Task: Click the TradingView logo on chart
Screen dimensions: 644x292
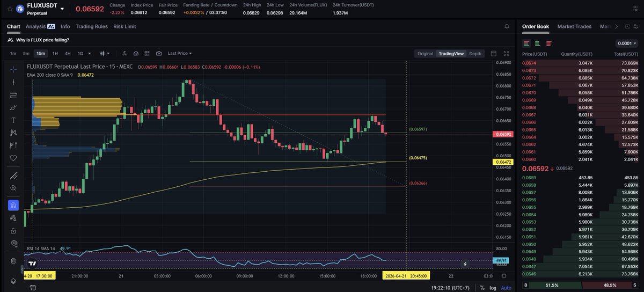Action: click(33, 264)
